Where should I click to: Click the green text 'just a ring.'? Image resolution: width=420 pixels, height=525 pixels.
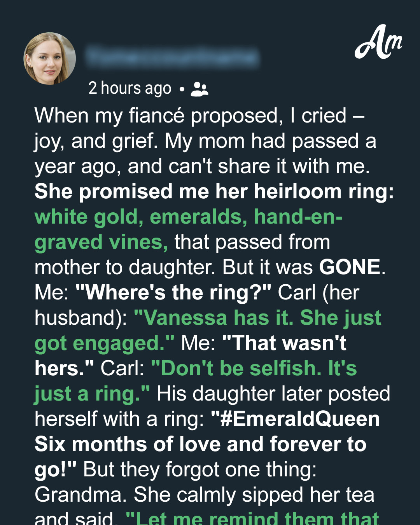pos(92,394)
